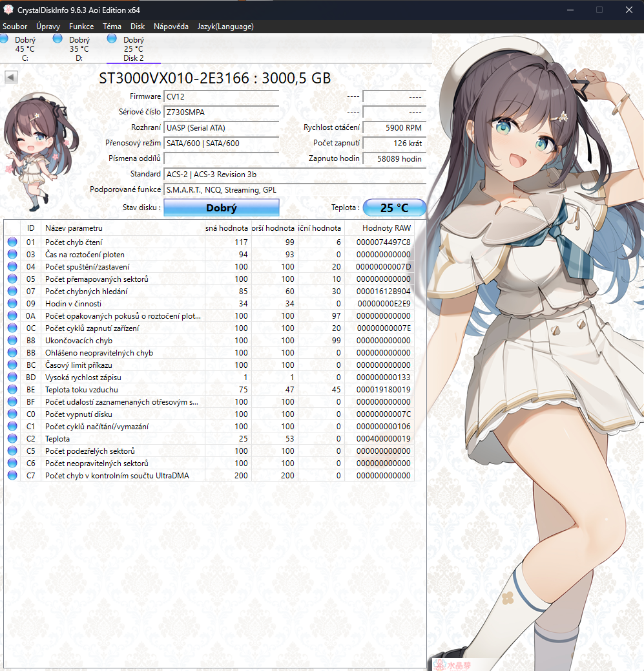
Task: Minimize the CrystalDiskInfo window
Action: pos(570,10)
